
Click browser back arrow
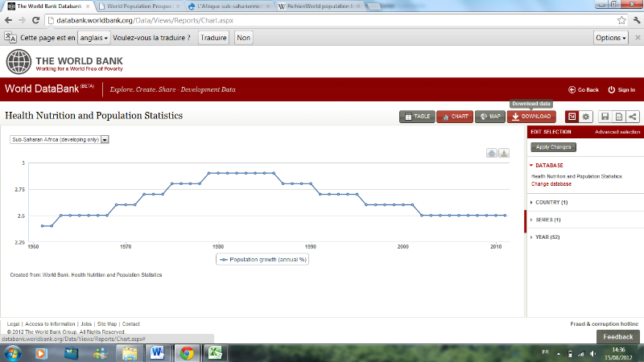tap(9, 20)
